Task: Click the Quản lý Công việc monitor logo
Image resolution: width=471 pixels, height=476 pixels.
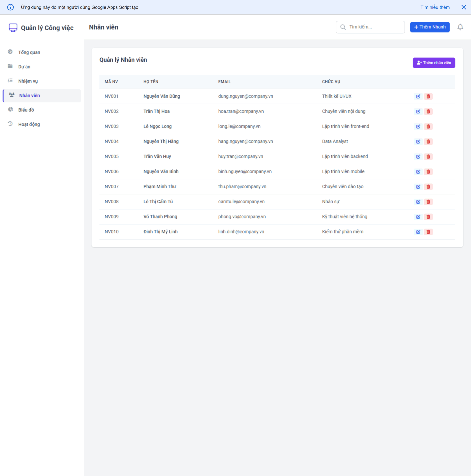Action: pos(13,28)
